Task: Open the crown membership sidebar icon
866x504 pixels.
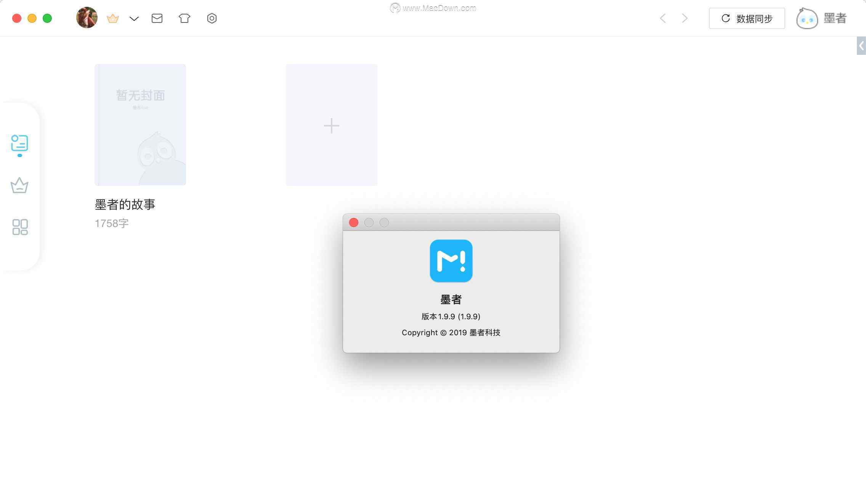Action: (x=19, y=186)
